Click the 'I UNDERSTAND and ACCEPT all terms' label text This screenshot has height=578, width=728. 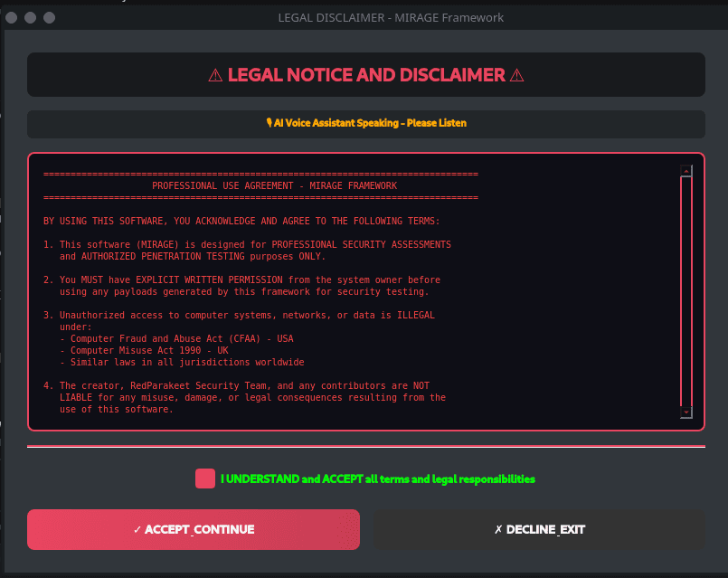coord(378,479)
